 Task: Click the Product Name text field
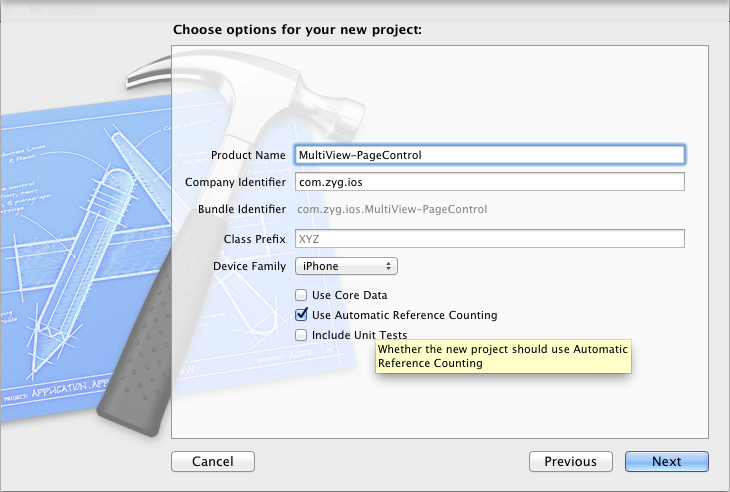tap(490, 155)
